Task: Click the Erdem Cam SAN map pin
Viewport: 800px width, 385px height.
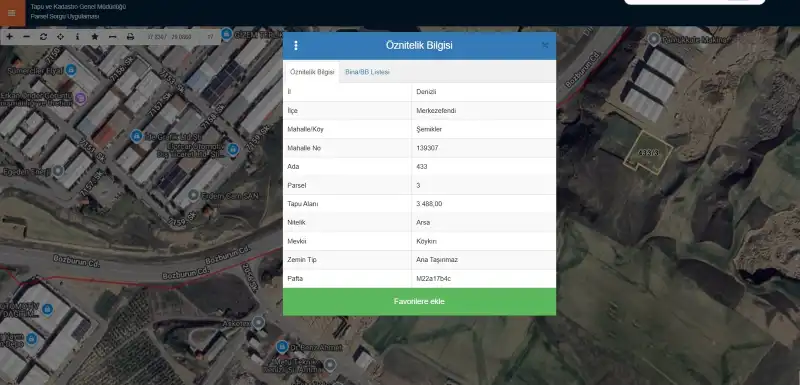Action: click(193, 195)
